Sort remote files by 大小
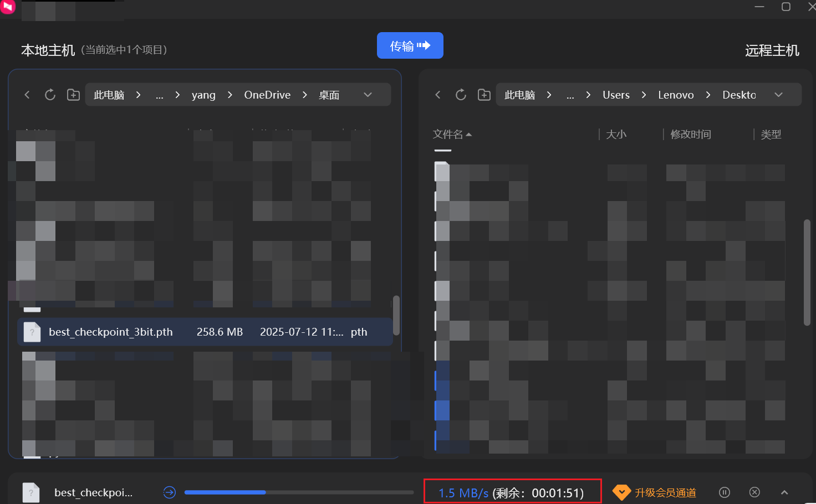This screenshot has width=816, height=504. click(616, 134)
